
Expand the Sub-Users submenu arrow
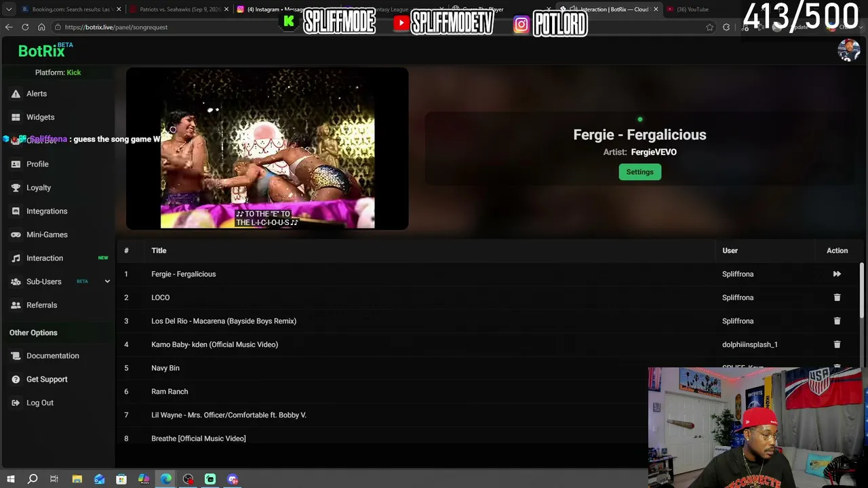[107, 281]
